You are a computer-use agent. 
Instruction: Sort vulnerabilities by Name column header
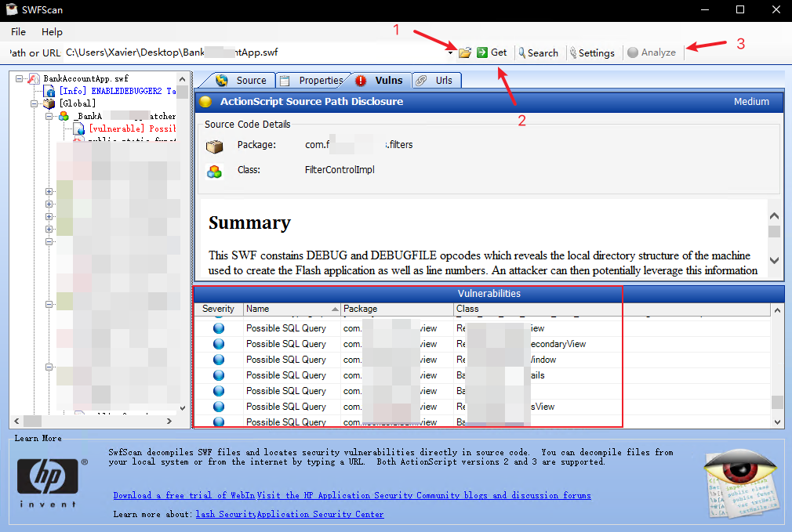click(291, 309)
